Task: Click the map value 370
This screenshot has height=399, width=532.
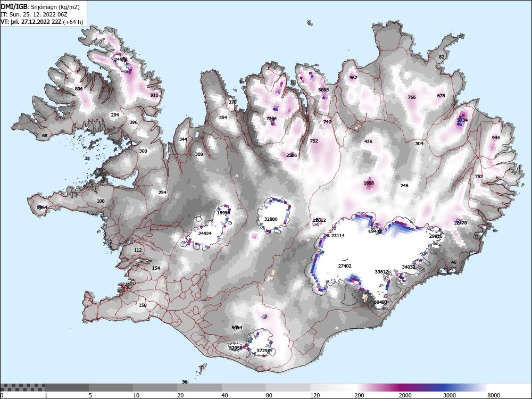Action: [x=232, y=102]
